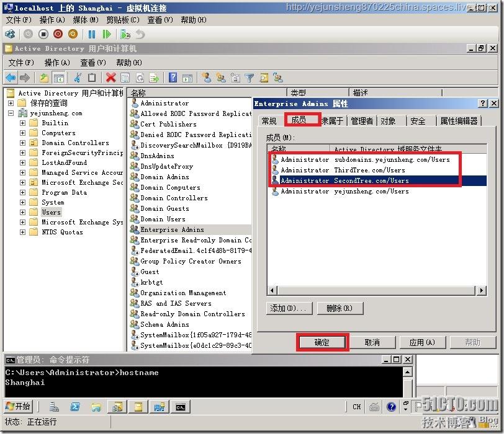504x434 pixels.
Task: Expand the Builtin container
Action: pos(22,123)
